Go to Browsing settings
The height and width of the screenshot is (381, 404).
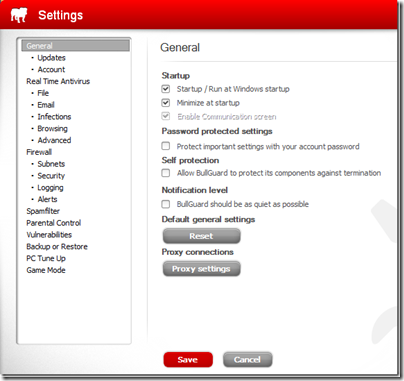[52, 128]
